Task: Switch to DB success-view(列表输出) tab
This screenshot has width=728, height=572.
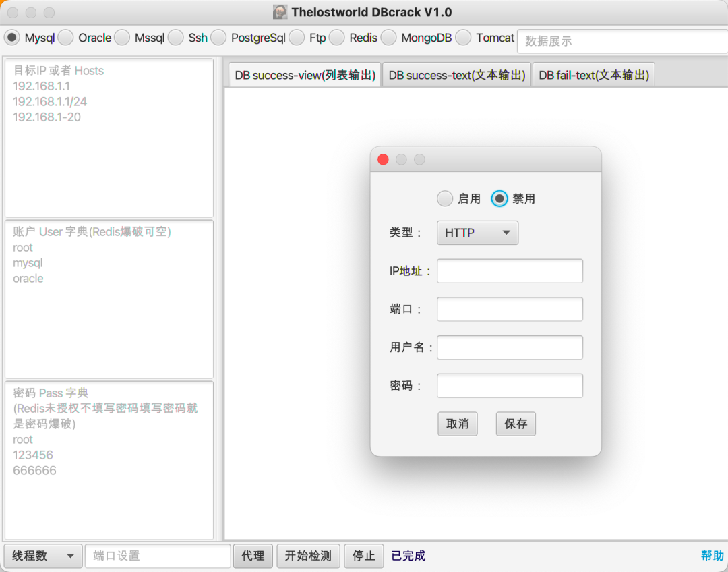Action: pyautogui.click(x=305, y=75)
